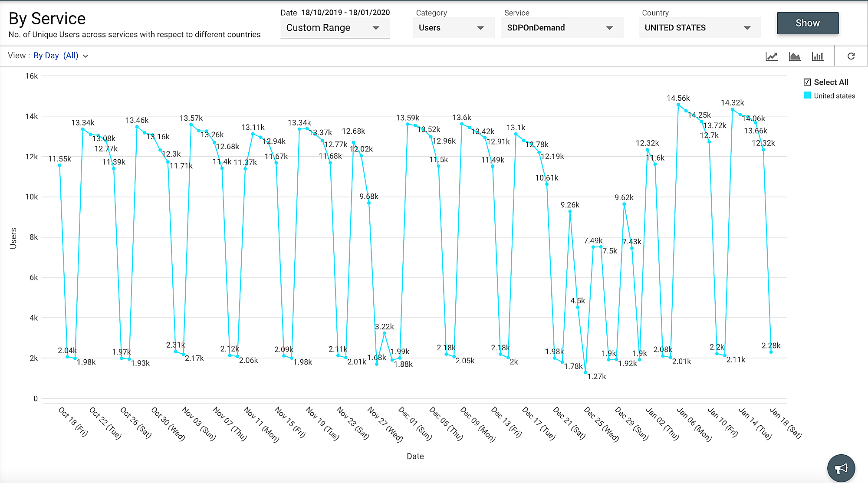Refresh the chart data
The image size is (868, 483).
click(851, 56)
